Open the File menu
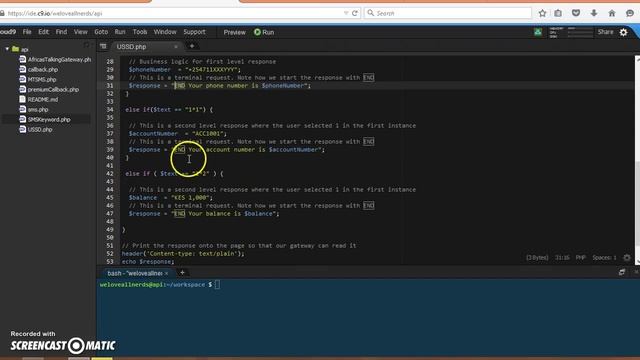 pos(27,32)
